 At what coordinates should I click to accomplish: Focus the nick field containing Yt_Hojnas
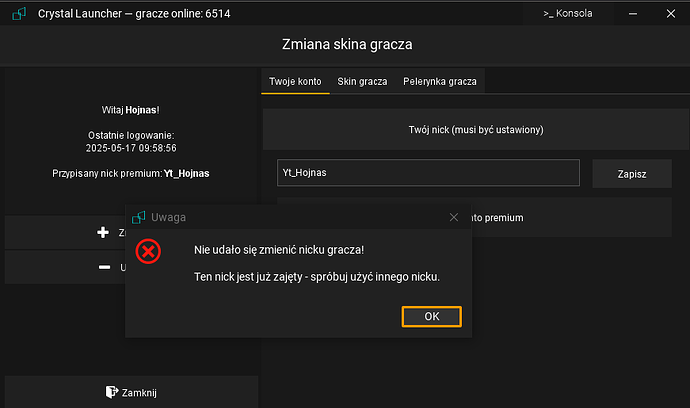pyautogui.click(x=428, y=172)
